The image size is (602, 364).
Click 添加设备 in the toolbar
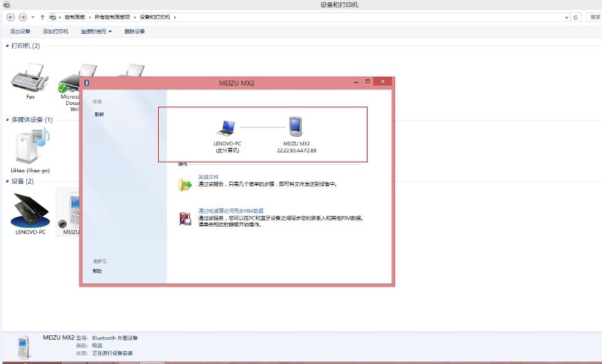pos(20,31)
